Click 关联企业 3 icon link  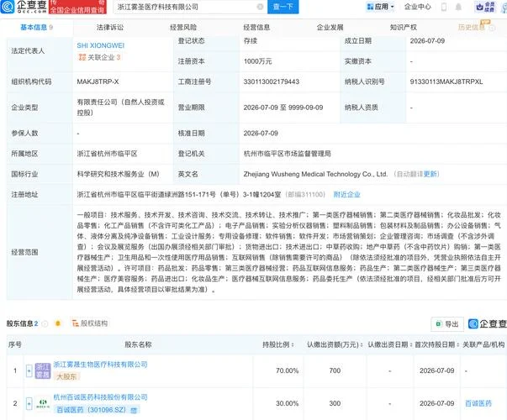click(x=99, y=57)
